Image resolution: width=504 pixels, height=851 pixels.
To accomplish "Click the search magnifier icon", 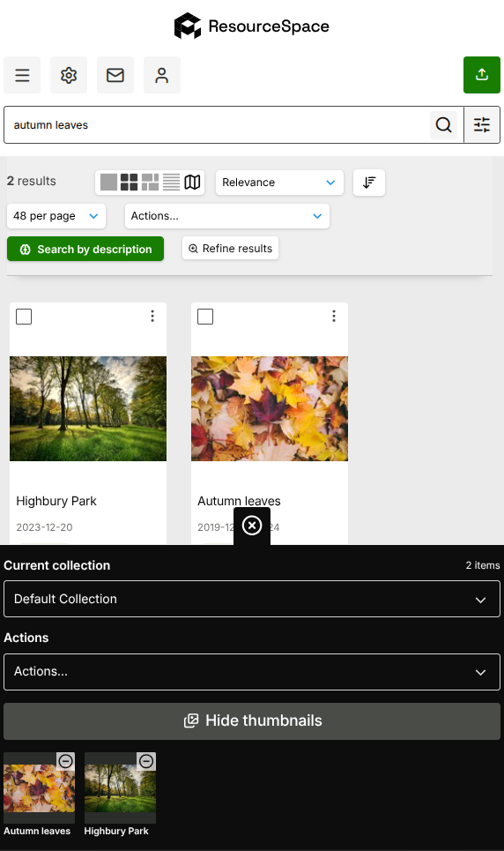I will pyautogui.click(x=444, y=125).
